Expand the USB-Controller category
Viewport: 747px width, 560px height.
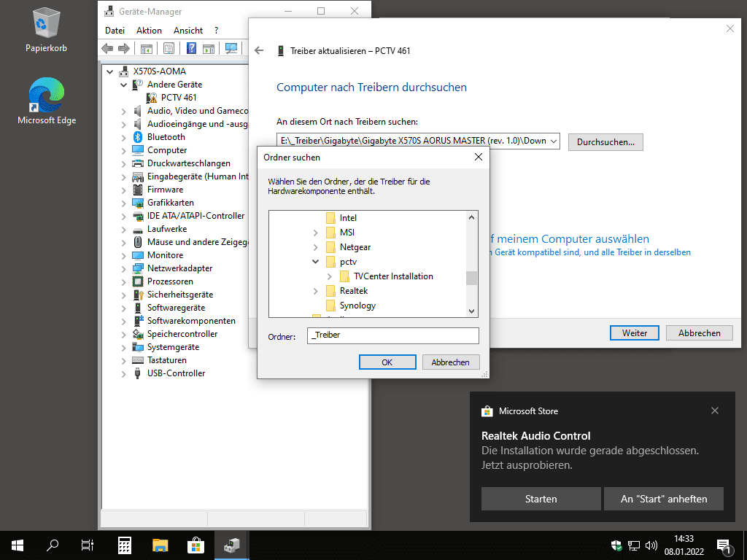124,374
